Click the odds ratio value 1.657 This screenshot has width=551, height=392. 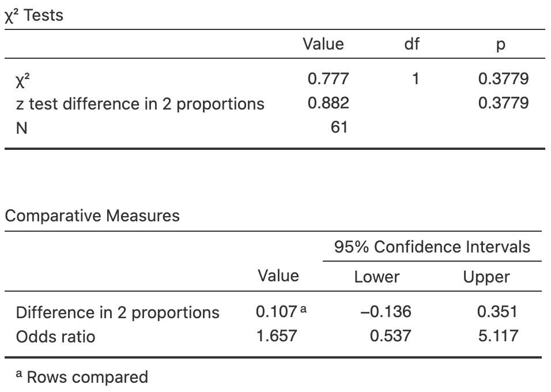tap(277, 336)
